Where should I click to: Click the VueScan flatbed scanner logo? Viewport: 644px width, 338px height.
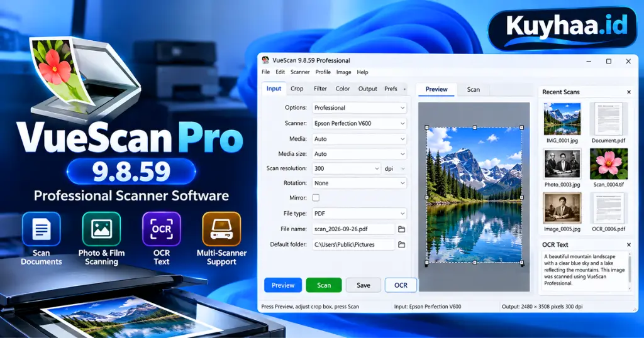pyautogui.click(x=86, y=79)
